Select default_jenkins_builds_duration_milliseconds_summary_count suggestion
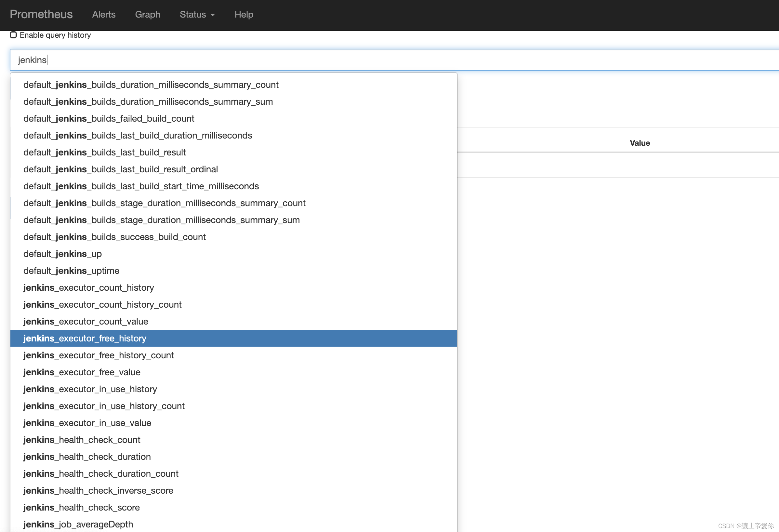 [x=234, y=85]
